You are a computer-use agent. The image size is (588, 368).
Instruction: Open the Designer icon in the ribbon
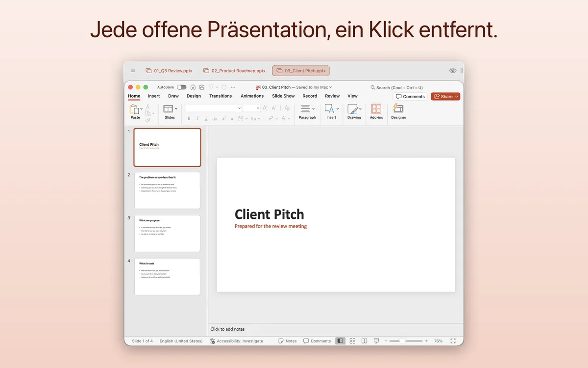coord(398,108)
